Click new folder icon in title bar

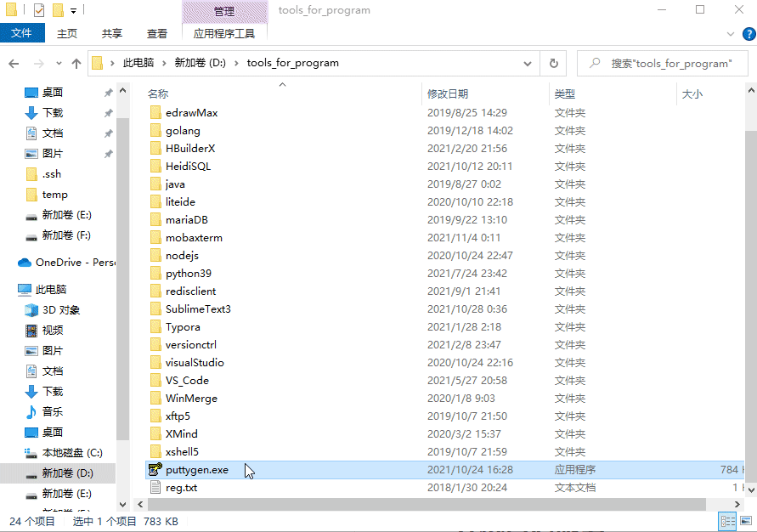(58, 9)
